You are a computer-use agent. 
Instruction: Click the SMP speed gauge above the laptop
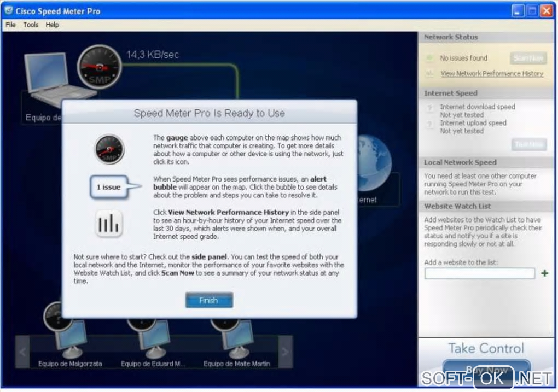(100, 67)
